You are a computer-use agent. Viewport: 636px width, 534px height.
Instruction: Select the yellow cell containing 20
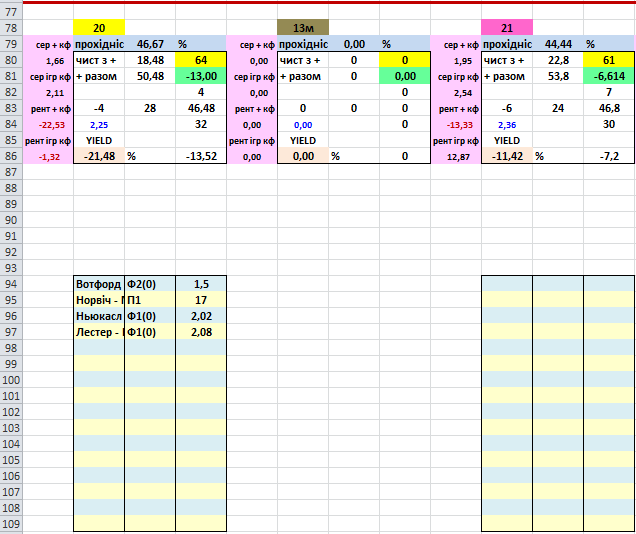coord(99,28)
